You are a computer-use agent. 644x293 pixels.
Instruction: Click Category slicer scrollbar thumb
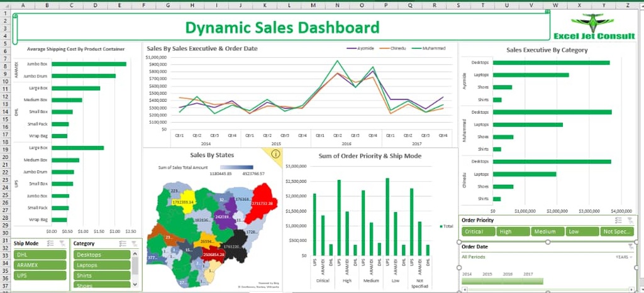pyautogui.click(x=135, y=266)
